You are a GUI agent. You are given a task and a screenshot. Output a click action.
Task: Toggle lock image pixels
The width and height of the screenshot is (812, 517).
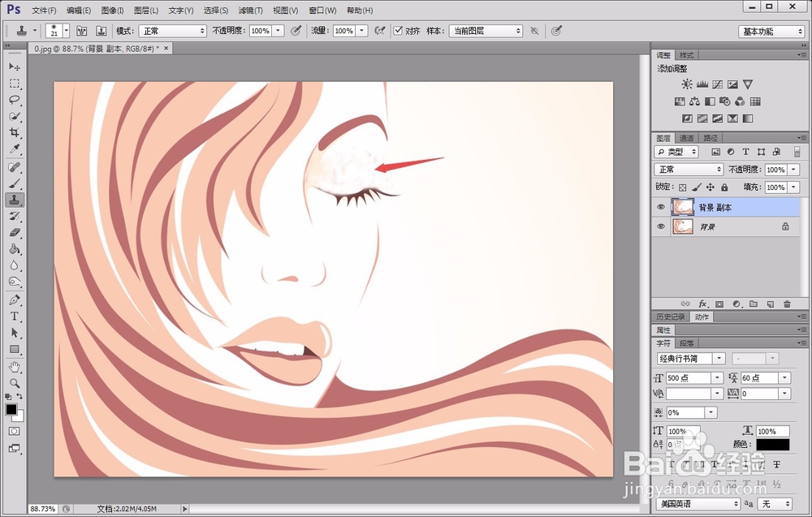point(697,187)
